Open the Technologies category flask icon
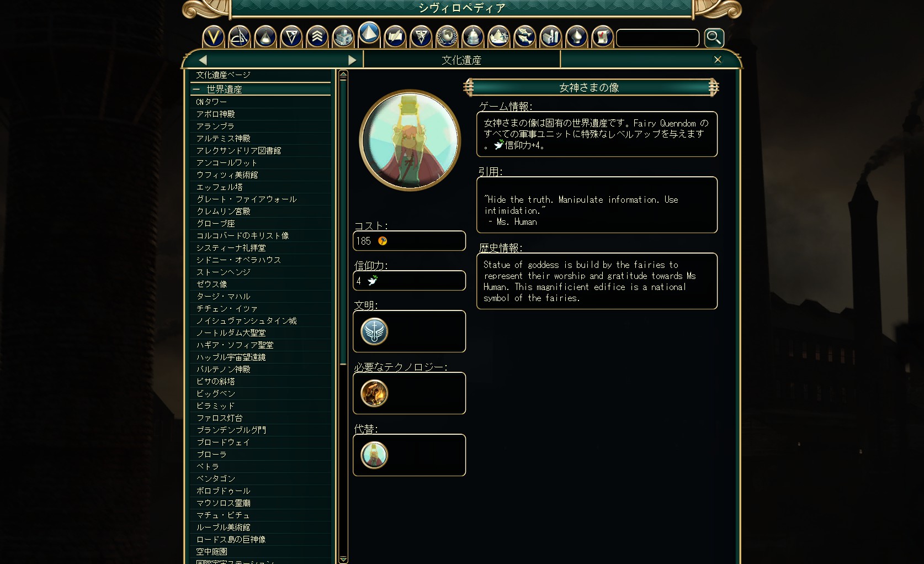This screenshot has height=564, width=924. (x=265, y=38)
